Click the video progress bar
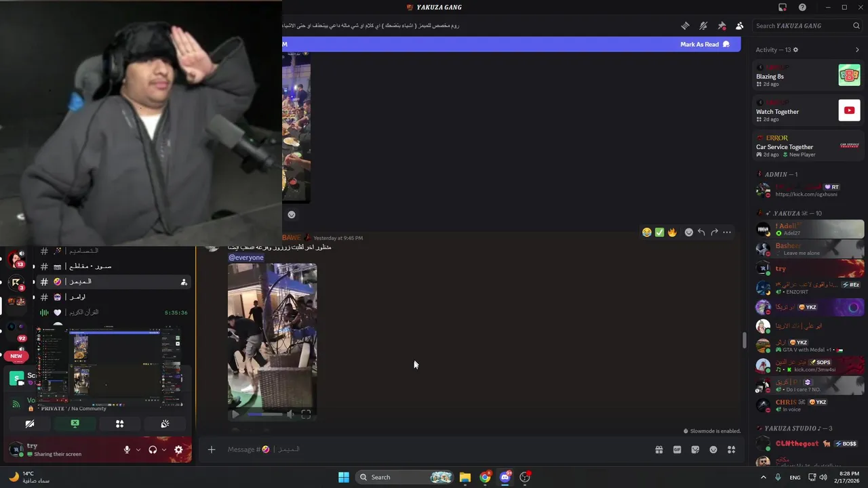The width and height of the screenshot is (868, 488). [264, 414]
